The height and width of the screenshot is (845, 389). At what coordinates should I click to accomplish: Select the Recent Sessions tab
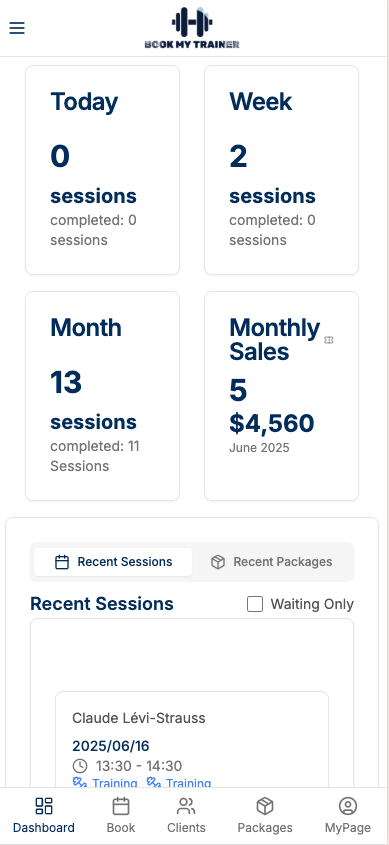pyautogui.click(x=113, y=562)
